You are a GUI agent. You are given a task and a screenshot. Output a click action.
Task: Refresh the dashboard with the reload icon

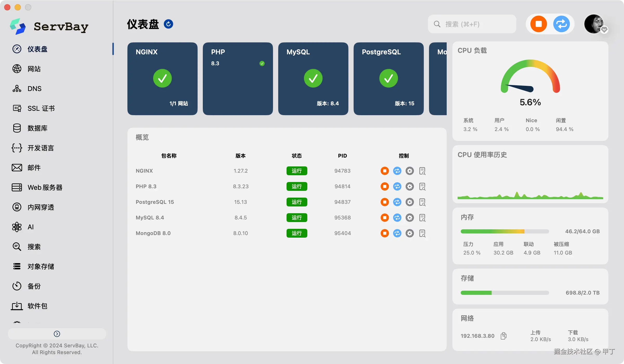[x=169, y=24]
